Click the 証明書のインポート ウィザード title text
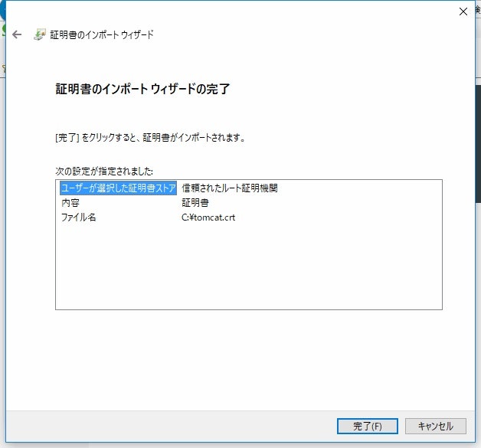 pos(102,34)
